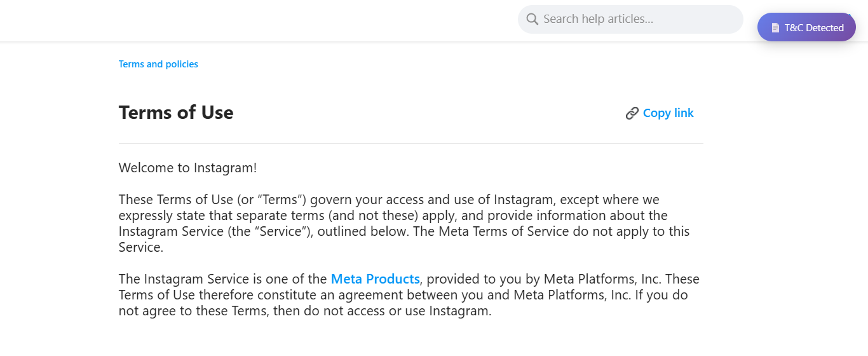The width and height of the screenshot is (868, 356).
Task: Click the document icon in T&C Detected badge
Action: pyautogui.click(x=775, y=28)
